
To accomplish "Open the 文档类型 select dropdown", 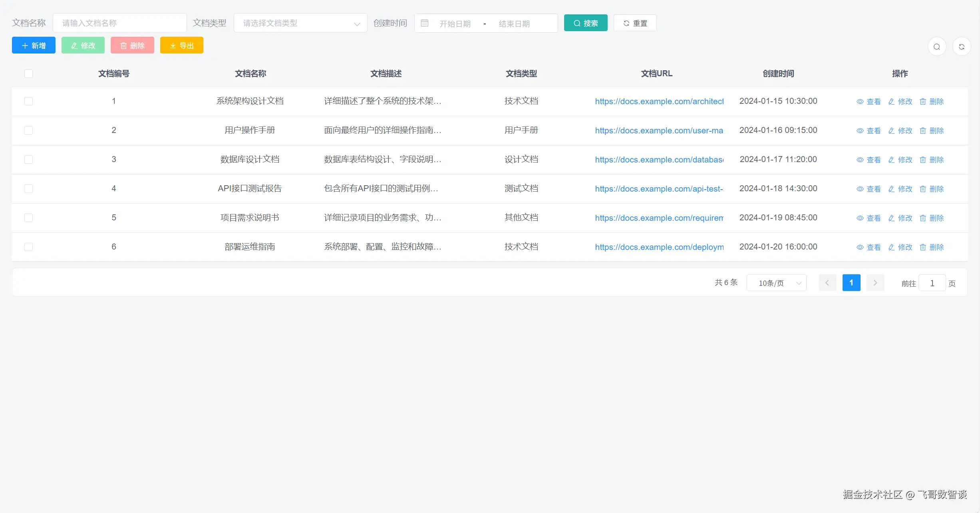I will click(300, 23).
